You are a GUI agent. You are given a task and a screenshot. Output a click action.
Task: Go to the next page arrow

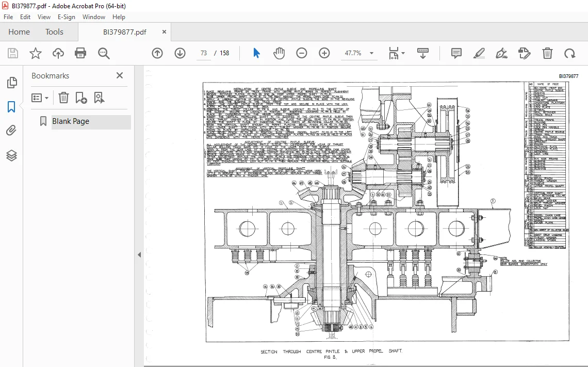click(x=180, y=53)
